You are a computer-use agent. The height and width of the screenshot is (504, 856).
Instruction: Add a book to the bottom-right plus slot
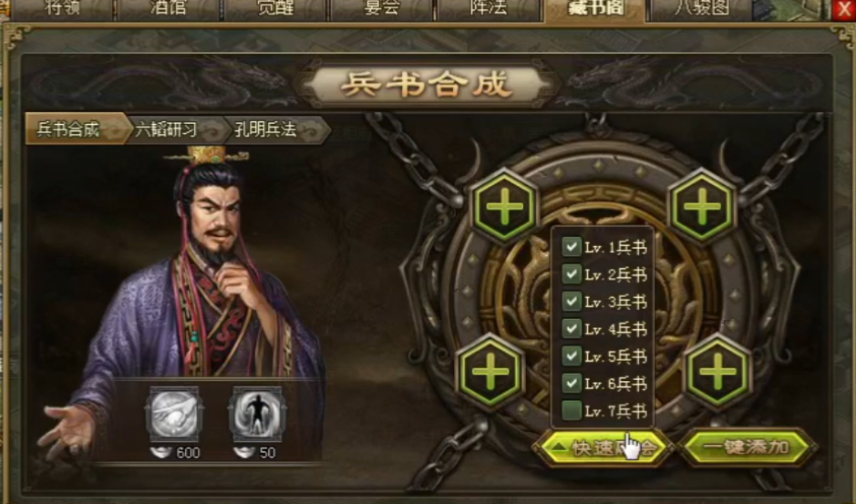(x=717, y=371)
